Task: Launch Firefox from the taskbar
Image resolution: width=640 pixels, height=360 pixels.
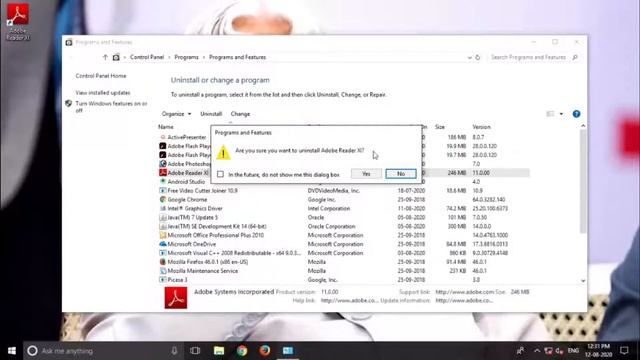Action: click(265, 351)
